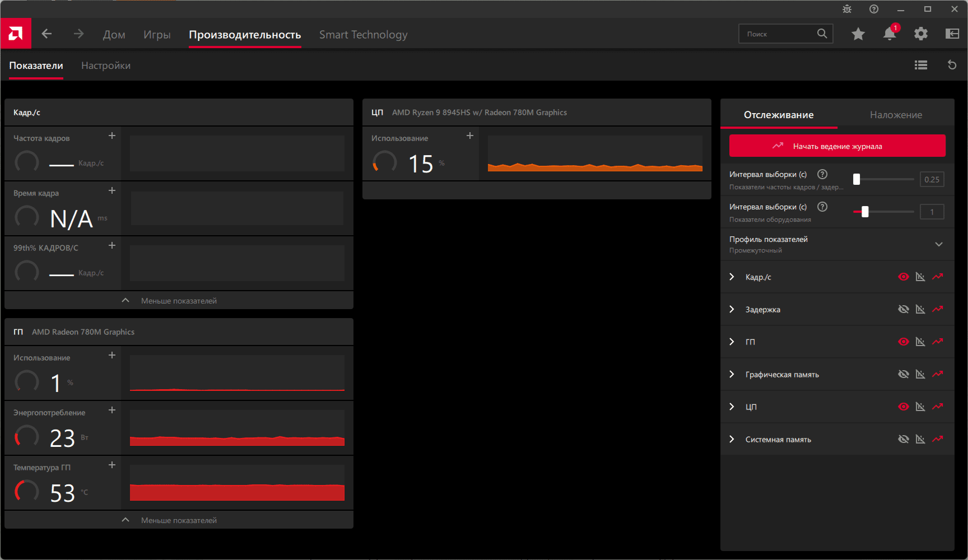Screen dimensions: 968x560
Task: Open the Игры tab
Action: [x=157, y=35]
